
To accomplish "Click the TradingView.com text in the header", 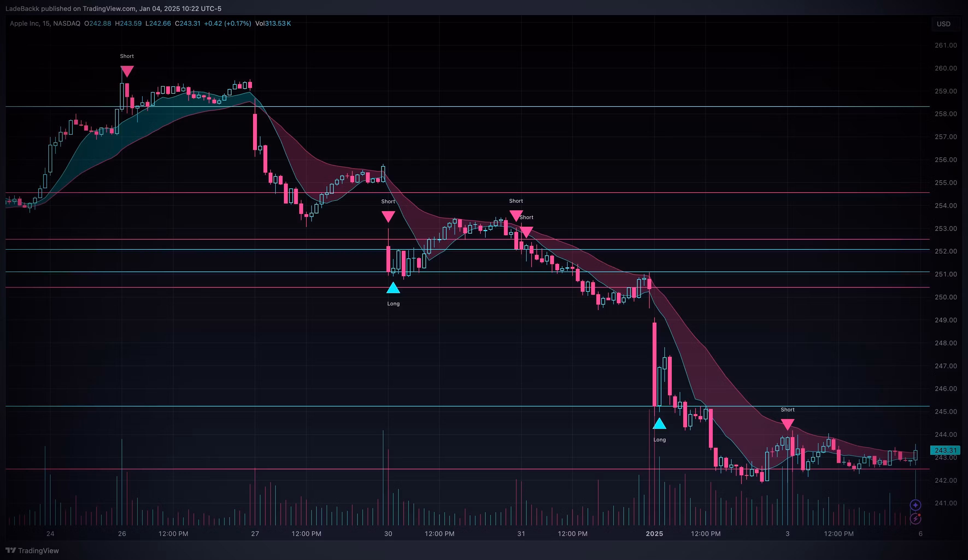I will pos(109,8).
